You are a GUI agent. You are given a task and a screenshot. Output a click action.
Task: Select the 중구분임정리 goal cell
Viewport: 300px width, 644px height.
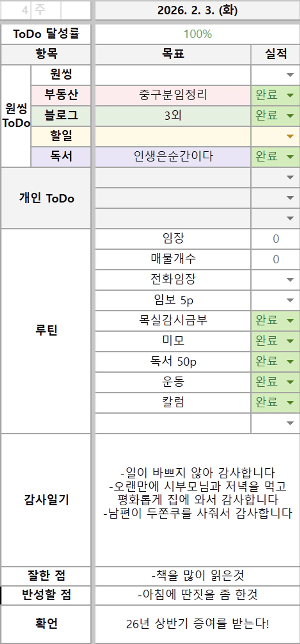point(173,95)
